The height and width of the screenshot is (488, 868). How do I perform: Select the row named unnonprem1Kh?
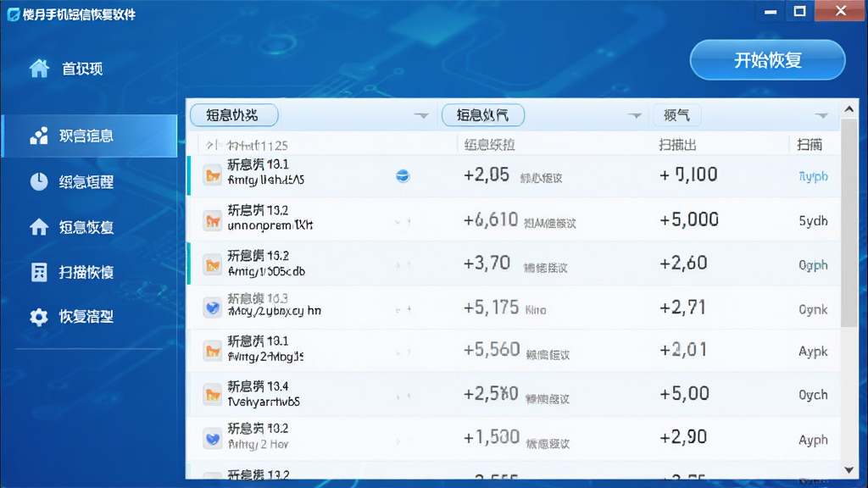(514, 219)
